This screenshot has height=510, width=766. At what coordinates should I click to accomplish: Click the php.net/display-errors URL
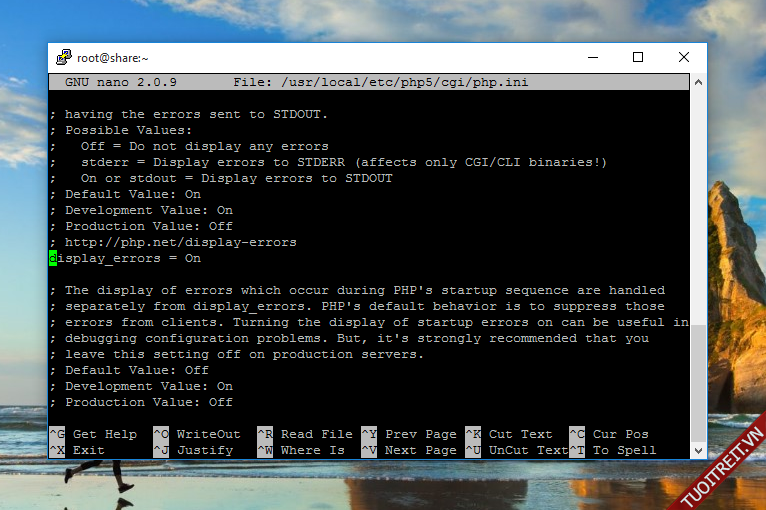[180, 242]
